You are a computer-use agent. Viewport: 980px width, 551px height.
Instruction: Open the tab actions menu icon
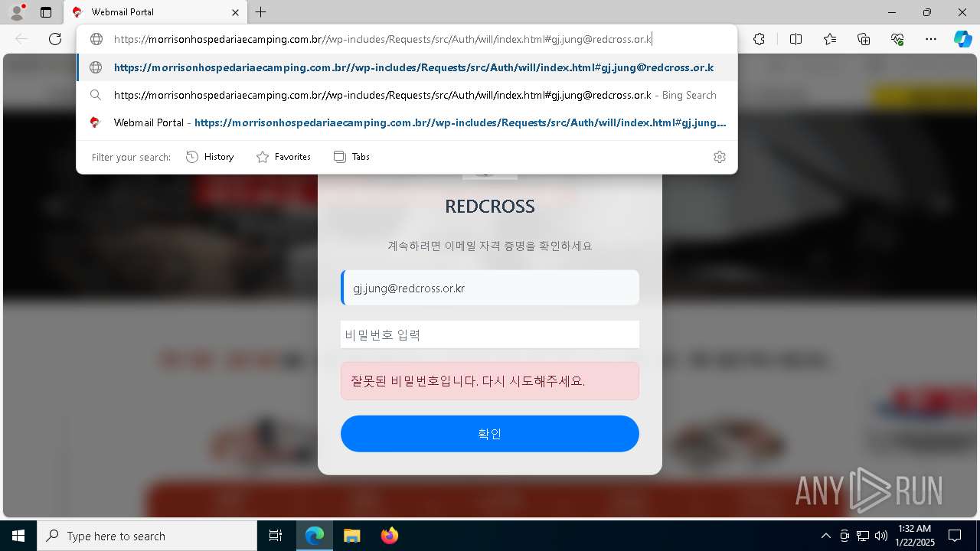click(x=46, y=12)
